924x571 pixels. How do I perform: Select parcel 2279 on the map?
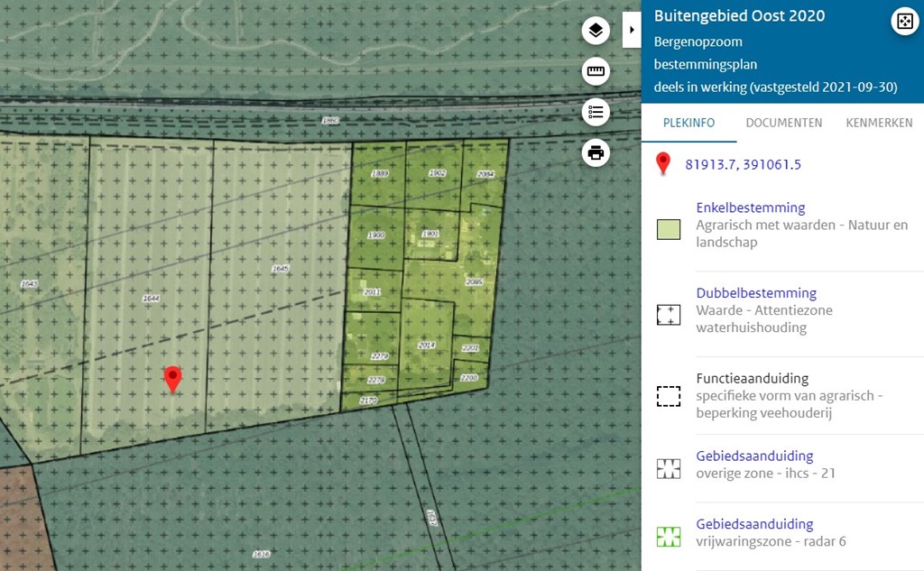380,356
